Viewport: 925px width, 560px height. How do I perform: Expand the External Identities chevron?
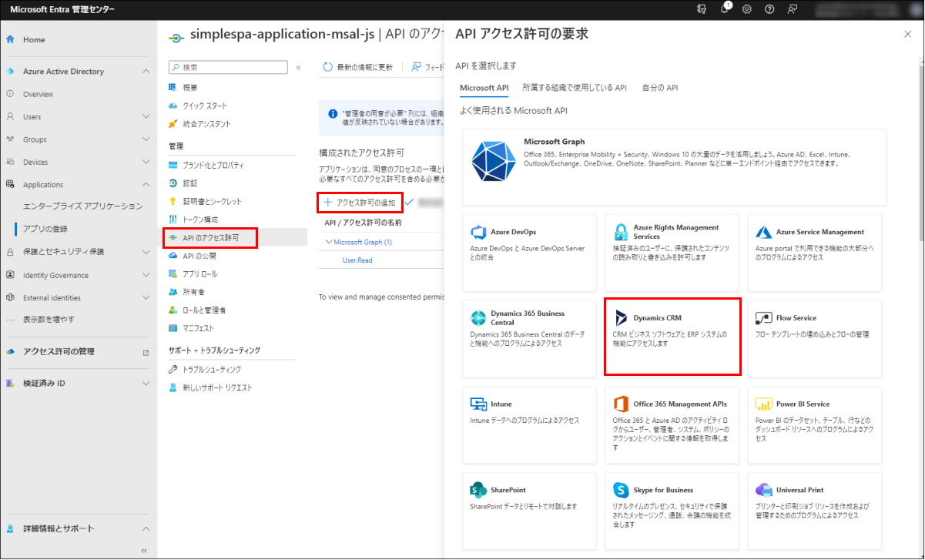tap(146, 297)
